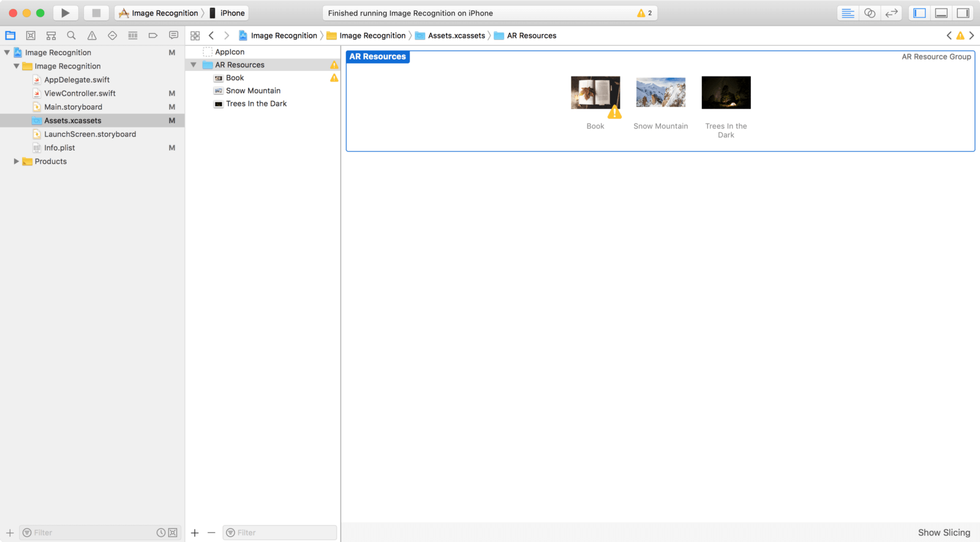Toggle the Navigator panel visibility
The image size is (980, 542).
[919, 13]
